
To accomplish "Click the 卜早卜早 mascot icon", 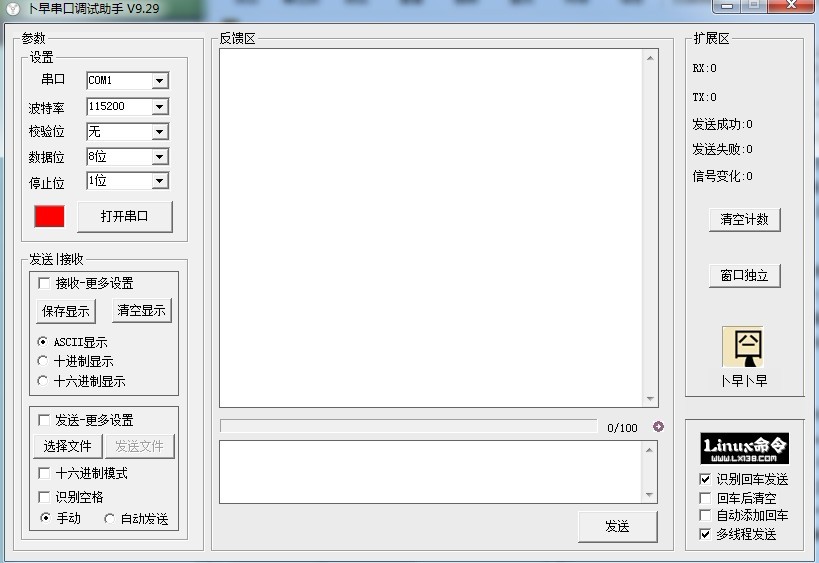I will click(743, 347).
